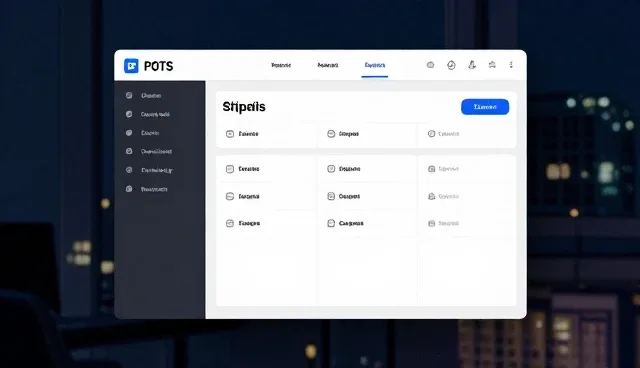Select the active underlined blue tab
640x368 pixels.
coord(375,65)
